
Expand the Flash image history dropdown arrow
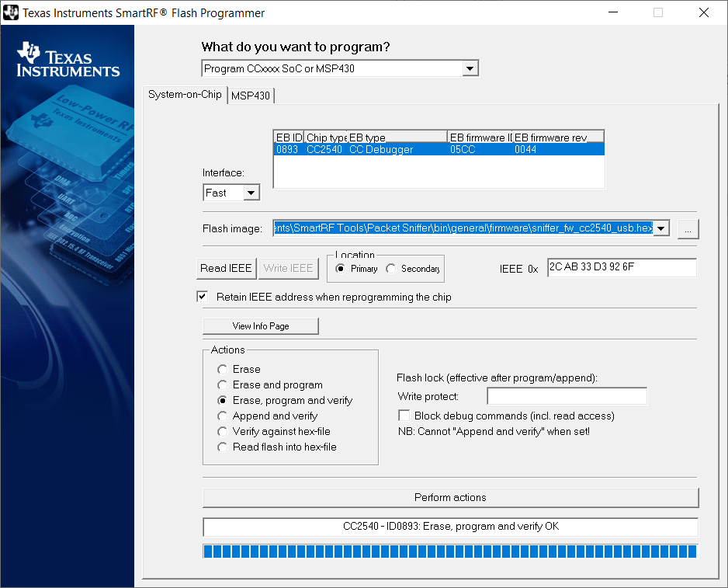tap(661, 228)
